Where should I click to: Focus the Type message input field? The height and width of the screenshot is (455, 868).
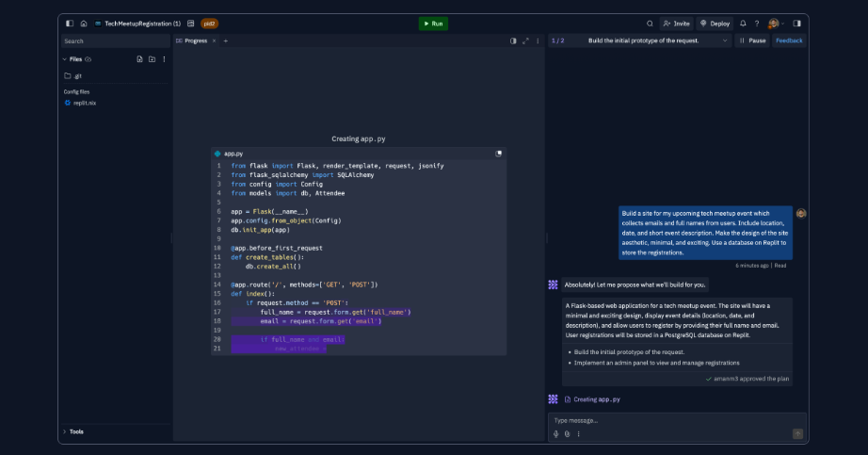click(677, 421)
